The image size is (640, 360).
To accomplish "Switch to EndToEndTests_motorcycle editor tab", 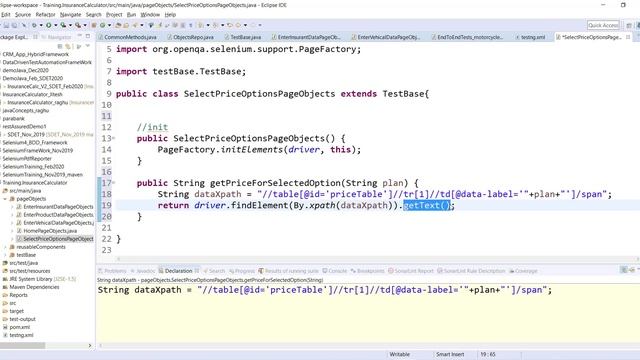I will [x=467, y=37].
